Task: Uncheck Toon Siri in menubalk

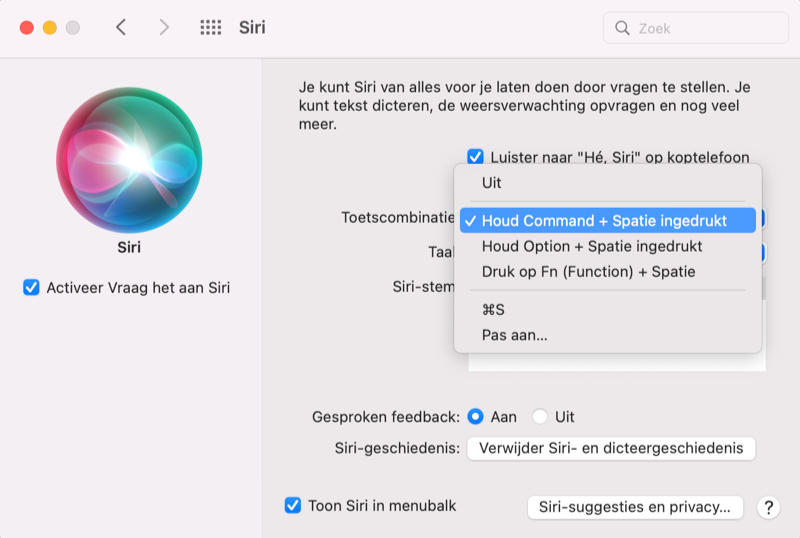Action: (x=293, y=505)
